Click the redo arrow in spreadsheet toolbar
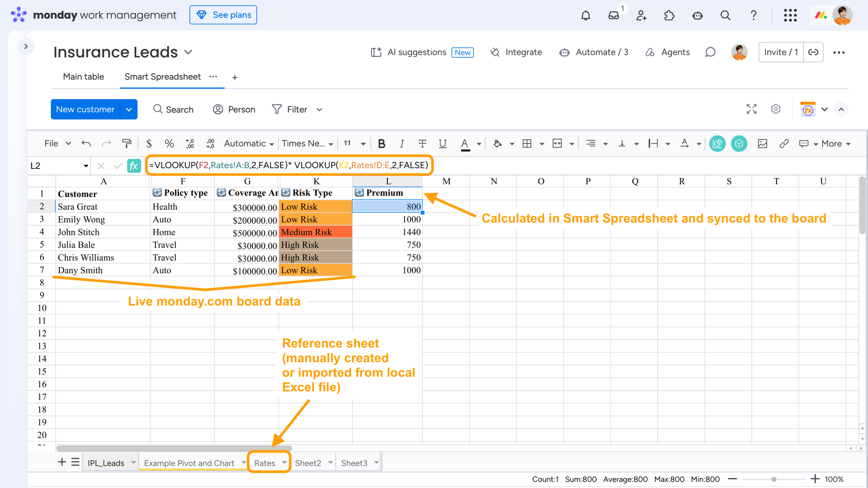The image size is (868, 488). tap(106, 144)
